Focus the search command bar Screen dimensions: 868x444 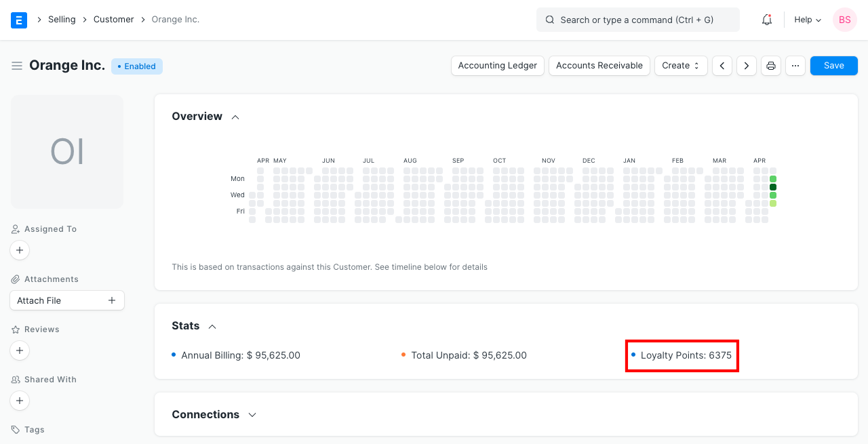(x=637, y=20)
